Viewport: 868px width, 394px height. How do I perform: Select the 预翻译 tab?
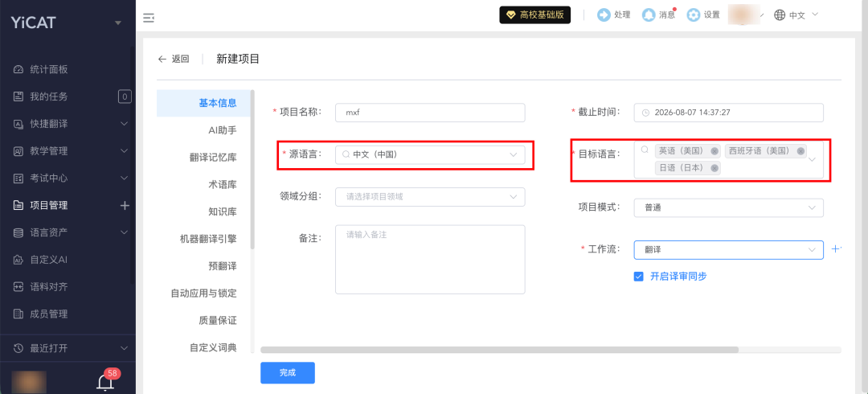(203, 266)
